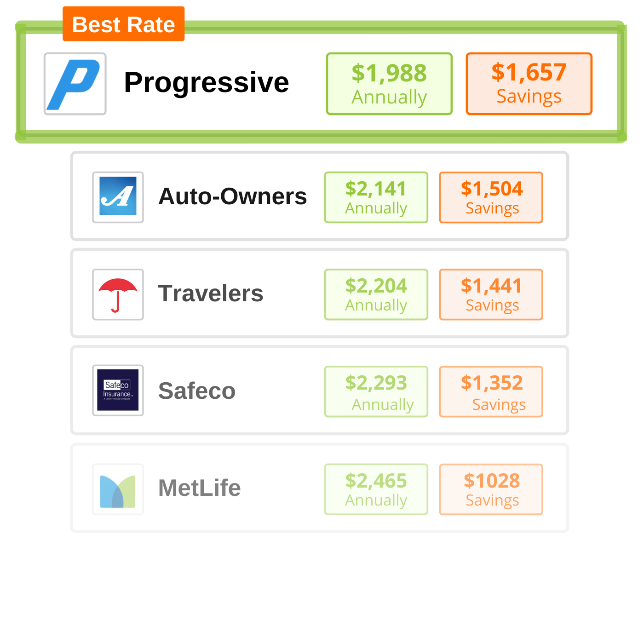Select Auto-Owners $1,504 Savings box
The image size is (644, 644).
tap(491, 197)
